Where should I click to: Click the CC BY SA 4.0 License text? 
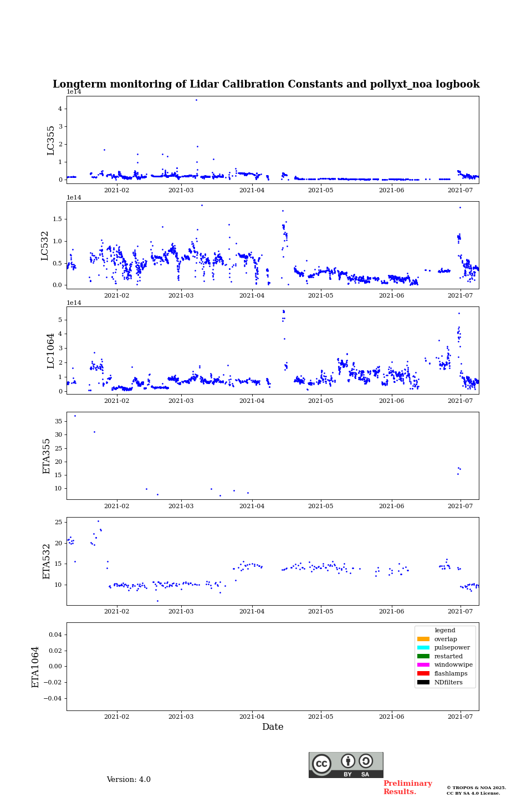pos(473,793)
